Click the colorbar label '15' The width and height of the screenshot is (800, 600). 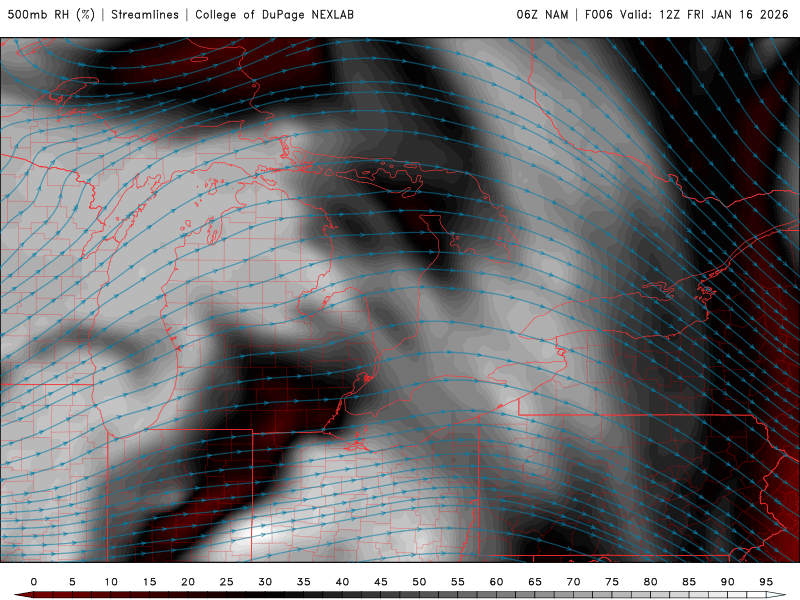click(149, 582)
